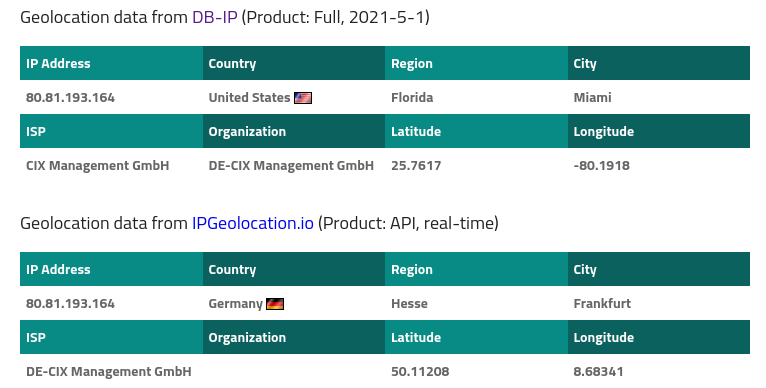This screenshot has height=388, width=766.
Task: Click the United States country text
Action: 249,98
